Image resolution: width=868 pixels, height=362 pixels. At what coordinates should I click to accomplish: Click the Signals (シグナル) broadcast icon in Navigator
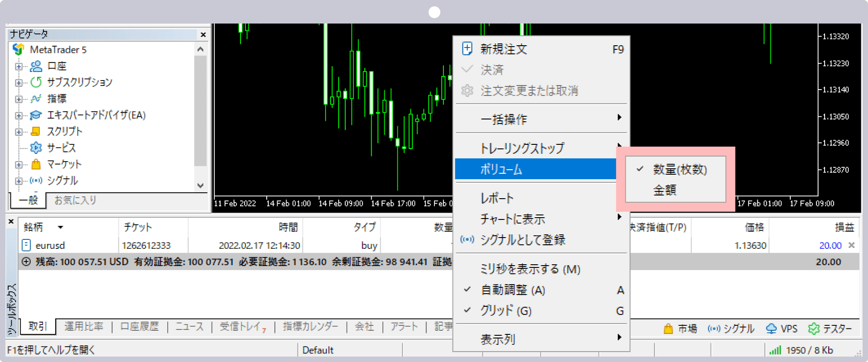tap(36, 181)
